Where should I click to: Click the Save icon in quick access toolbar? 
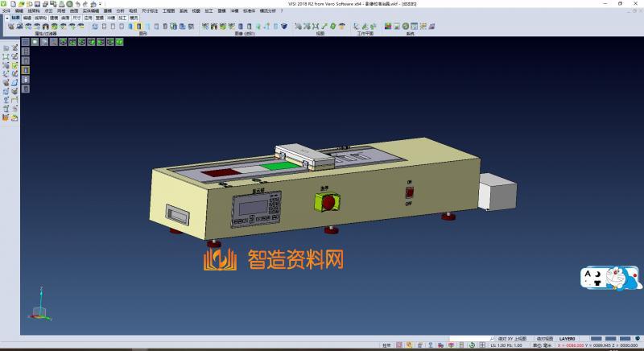point(35,4)
